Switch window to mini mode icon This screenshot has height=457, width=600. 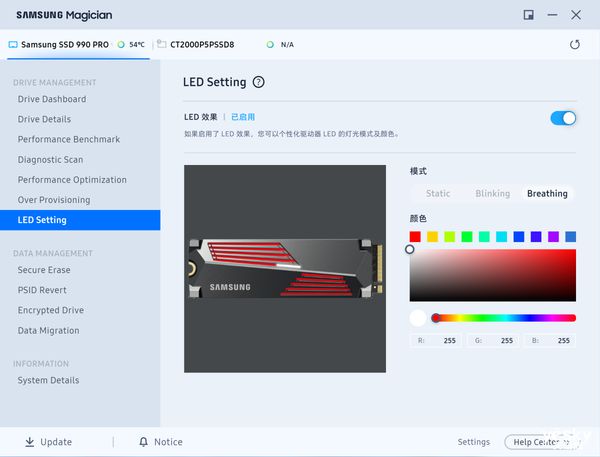[528, 15]
